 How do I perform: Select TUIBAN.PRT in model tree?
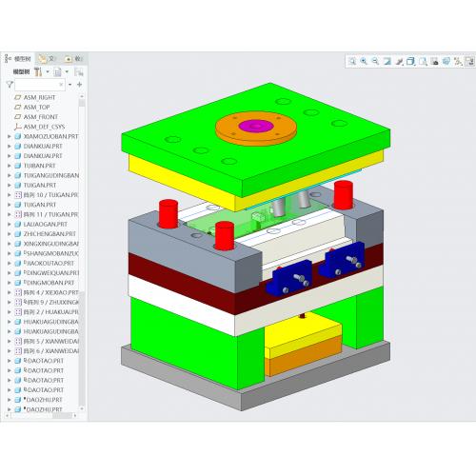39,166
